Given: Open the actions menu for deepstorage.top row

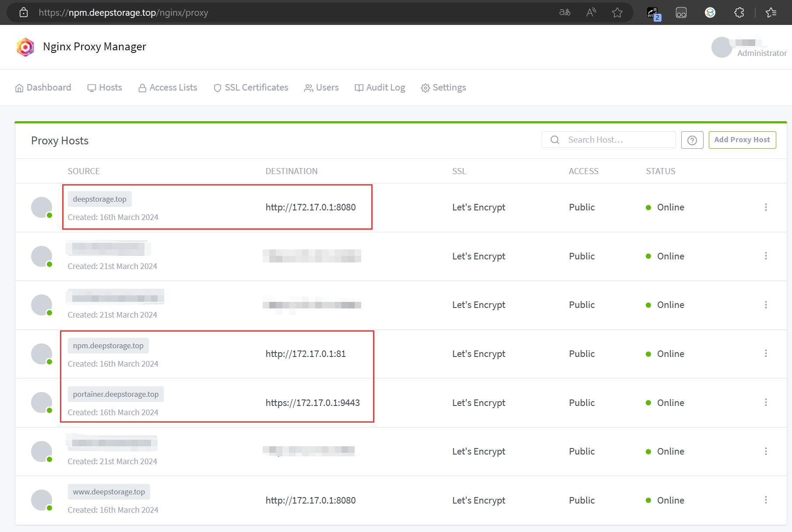Looking at the screenshot, I should tap(766, 207).
